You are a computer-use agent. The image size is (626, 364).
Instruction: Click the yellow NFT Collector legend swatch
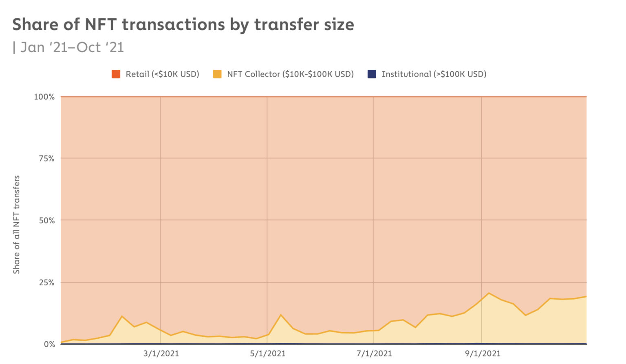(x=217, y=74)
